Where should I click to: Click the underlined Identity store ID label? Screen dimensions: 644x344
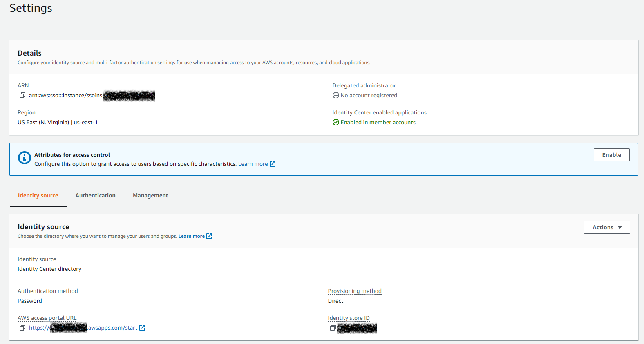(349, 318)
